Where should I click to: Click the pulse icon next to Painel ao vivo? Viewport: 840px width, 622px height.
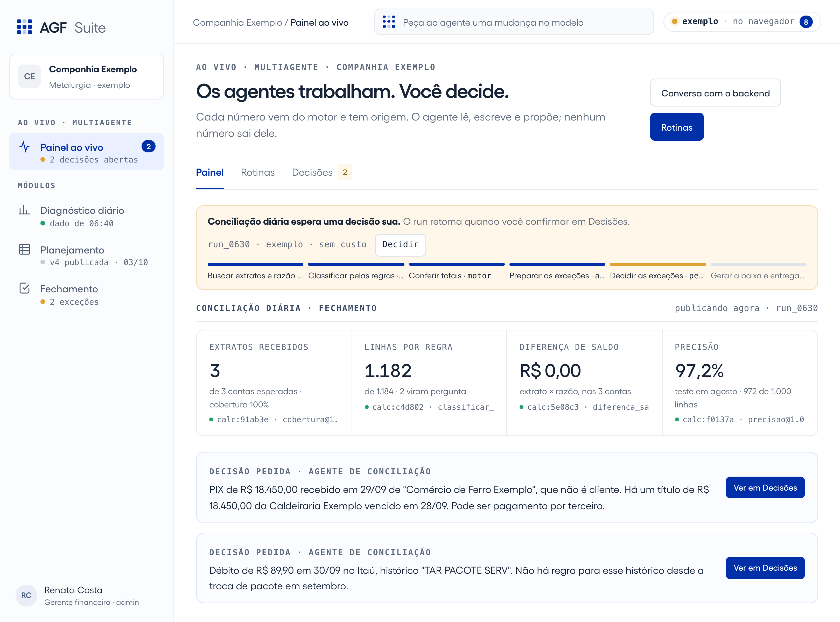(24, 147)
